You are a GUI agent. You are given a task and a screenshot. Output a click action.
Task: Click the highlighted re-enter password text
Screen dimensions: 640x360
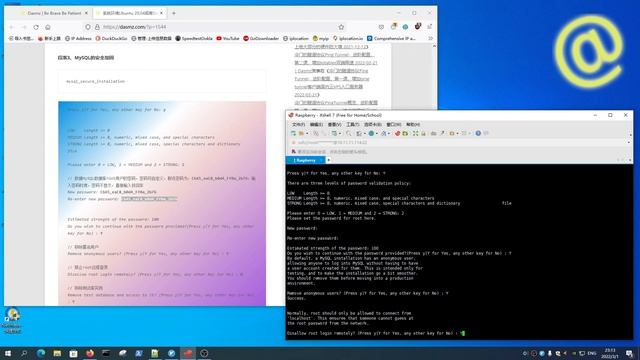(x=149, y=199)
